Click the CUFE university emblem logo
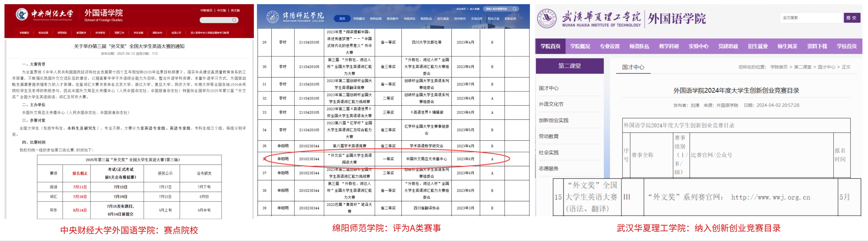Image resolution: width=868 pixels, height=241 pixels. 22,14
